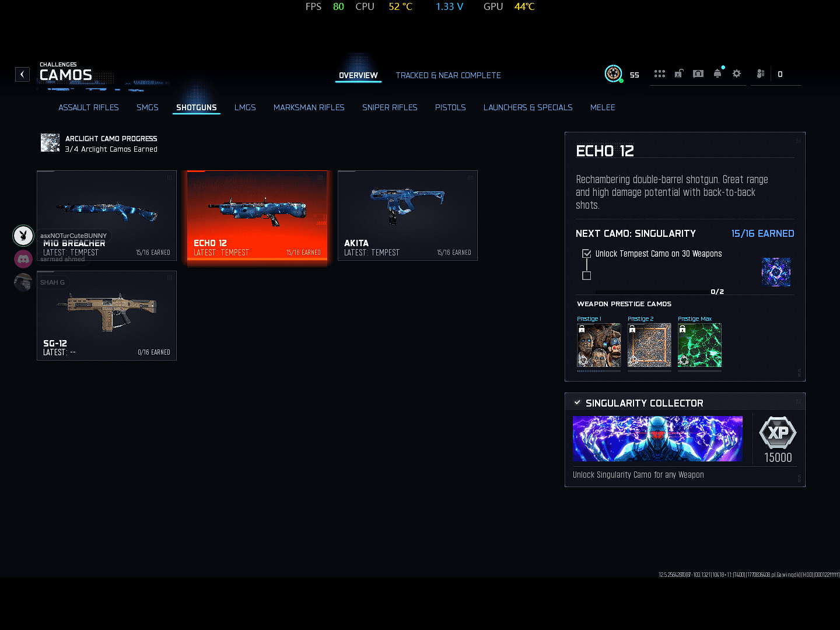
Task: Click the checked Unlock Tempest Camo checkbox
Action: (x=587, y=254)
